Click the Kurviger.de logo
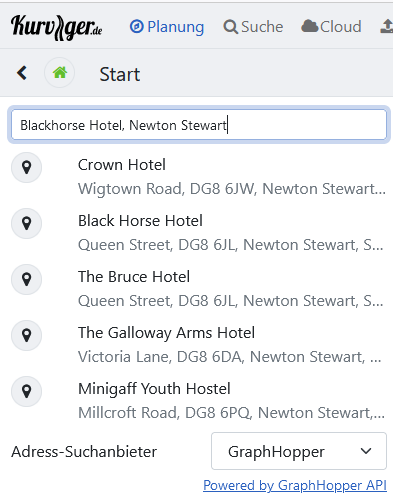 coord(56,27)
